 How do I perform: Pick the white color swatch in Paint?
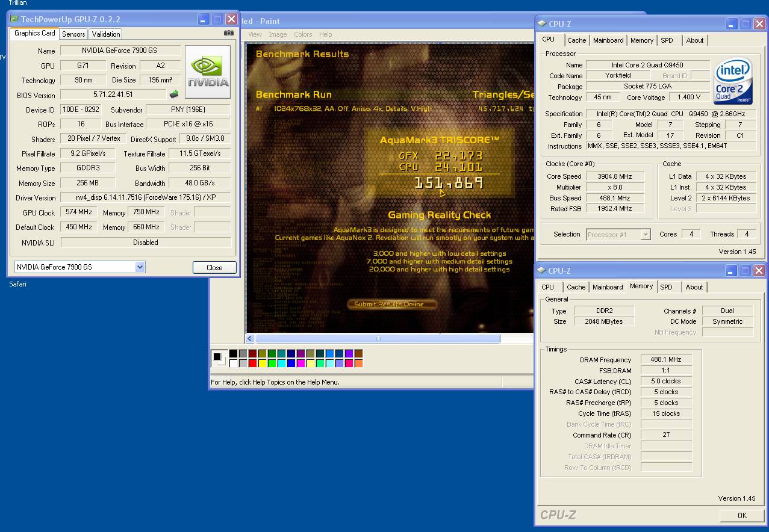[234, 363]
